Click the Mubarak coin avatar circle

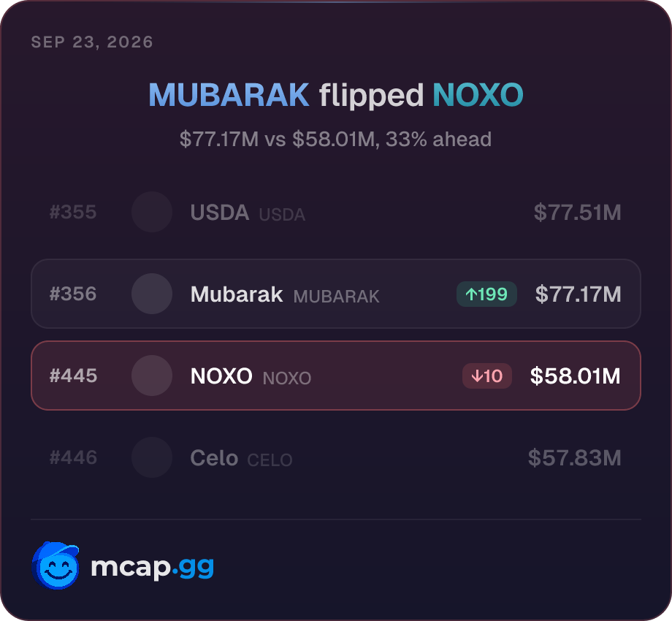[x=152, y=294]
